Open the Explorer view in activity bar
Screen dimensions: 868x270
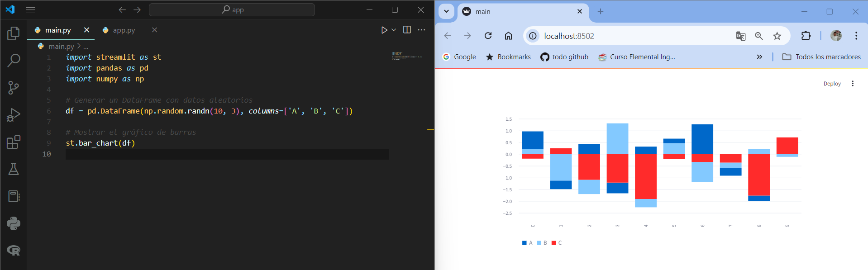tap(14, 33)
